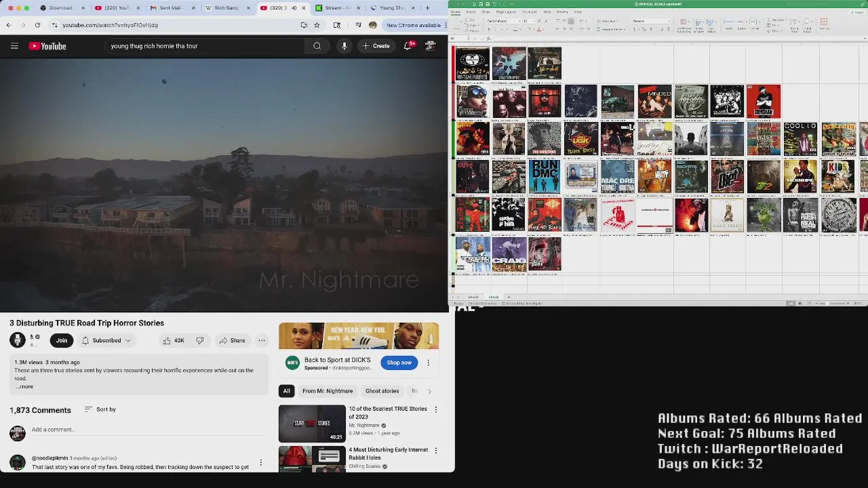Open Chrome profile avatar
Screen dimensions: 868x488
(x=372, y=25)
